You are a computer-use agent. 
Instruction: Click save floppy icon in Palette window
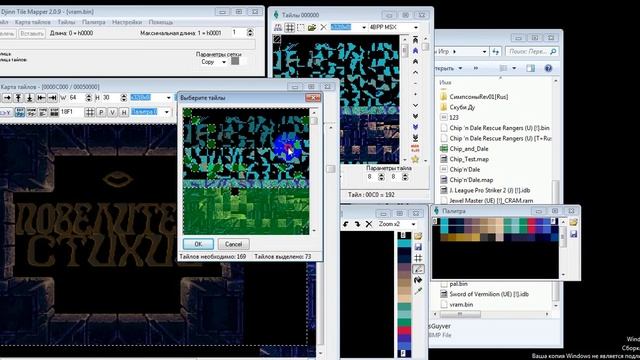coord(573,234)
